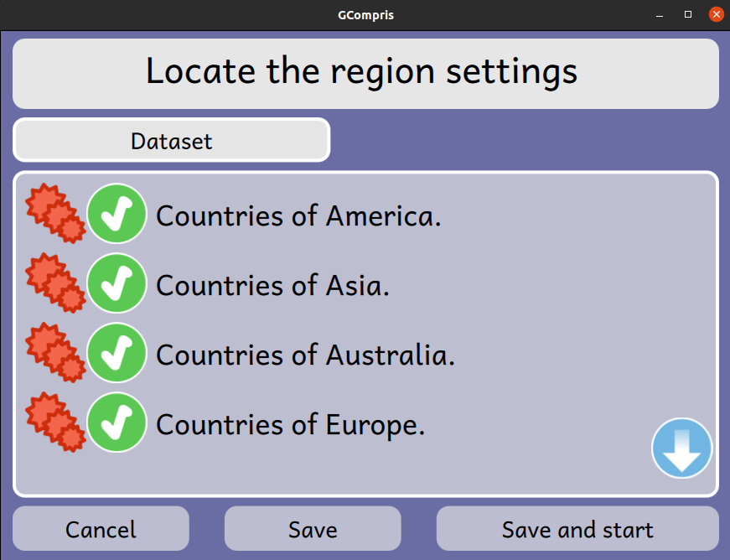Toggle the Countries of Asia checkmark

(116, 283)
